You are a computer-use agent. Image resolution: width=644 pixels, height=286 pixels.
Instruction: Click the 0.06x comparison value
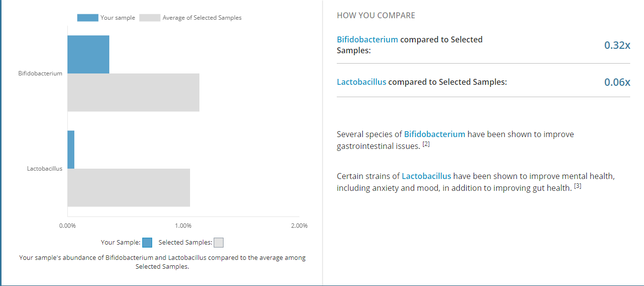coord(617,82)
